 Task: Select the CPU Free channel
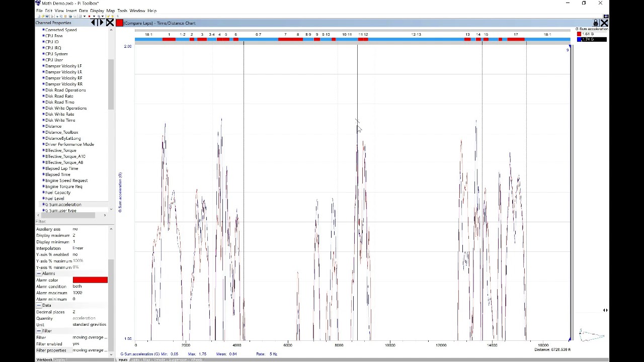pyautogui.click(x=54, y=36)
